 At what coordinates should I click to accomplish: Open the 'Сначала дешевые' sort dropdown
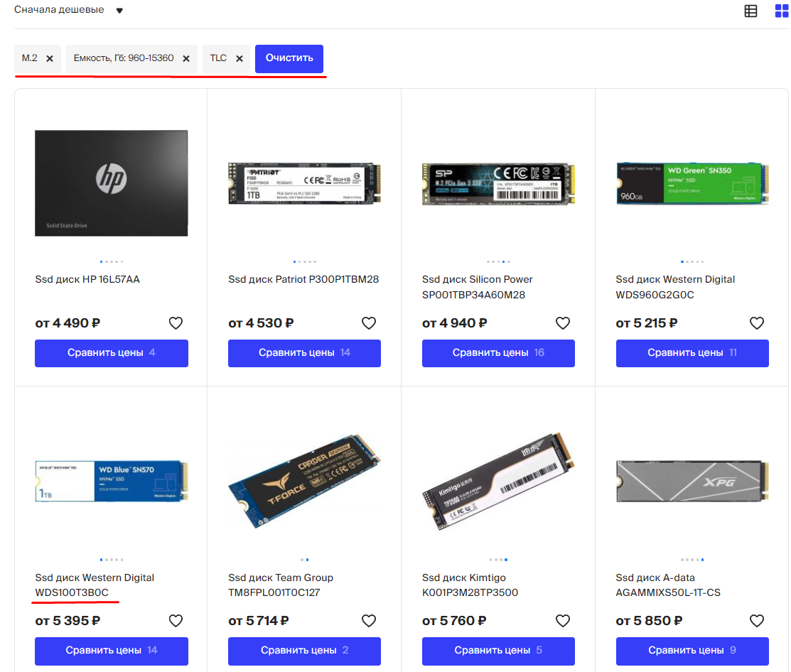69,10
